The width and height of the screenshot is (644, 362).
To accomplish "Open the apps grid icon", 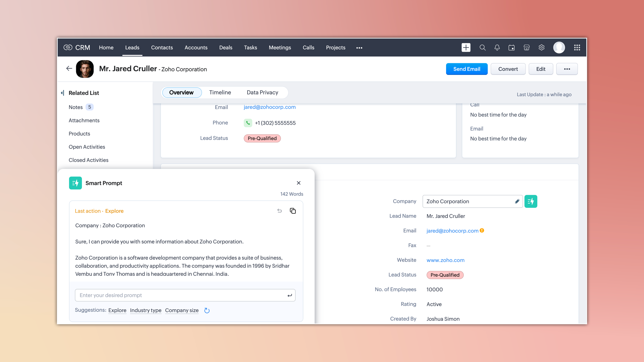I will pyautogui.click(x=577, y=47).
